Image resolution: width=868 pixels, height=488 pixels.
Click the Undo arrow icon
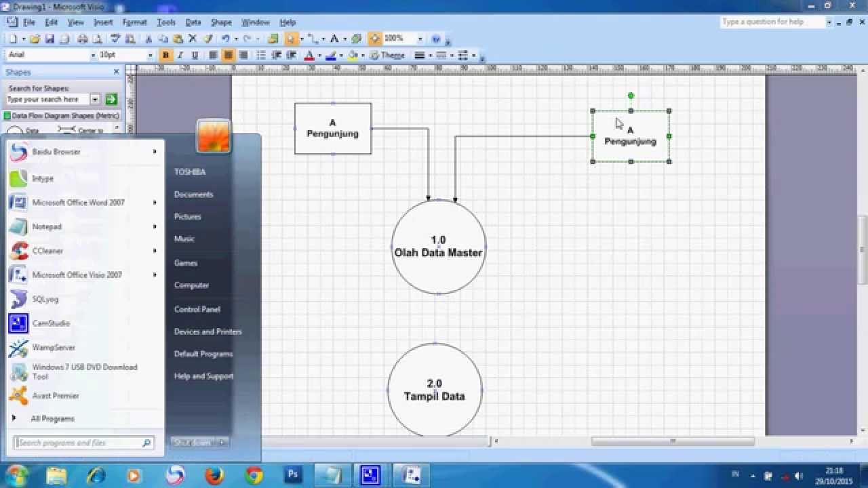point(226,39)
